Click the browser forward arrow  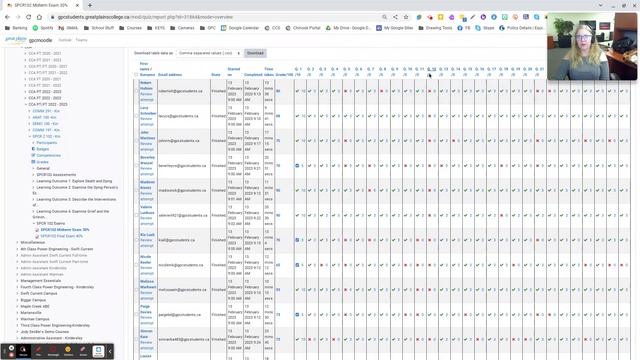tap(18, 17)
